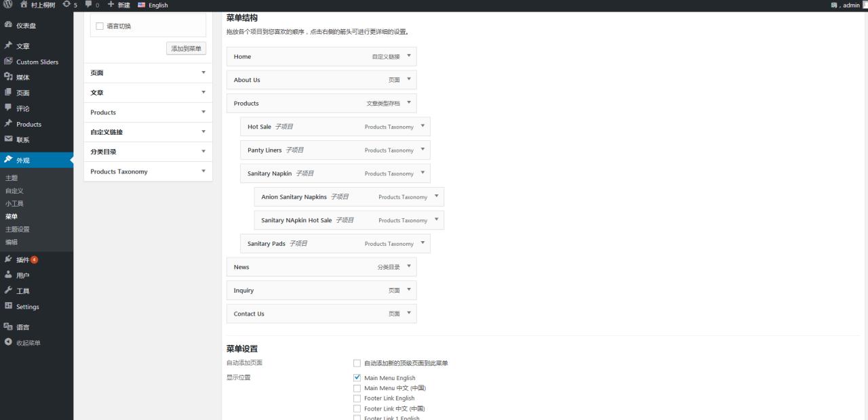Uncheck Main Menu English location

(x=357, y=377)
